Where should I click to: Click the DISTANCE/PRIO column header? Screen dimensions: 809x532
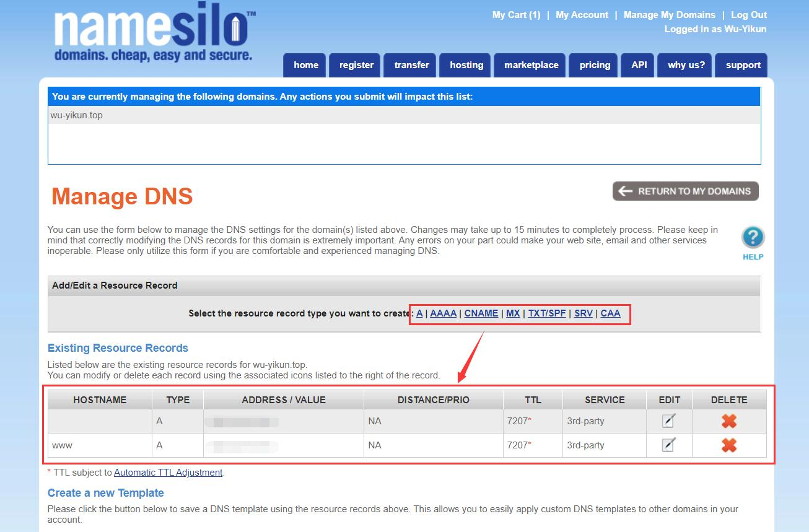coord(434,400)
